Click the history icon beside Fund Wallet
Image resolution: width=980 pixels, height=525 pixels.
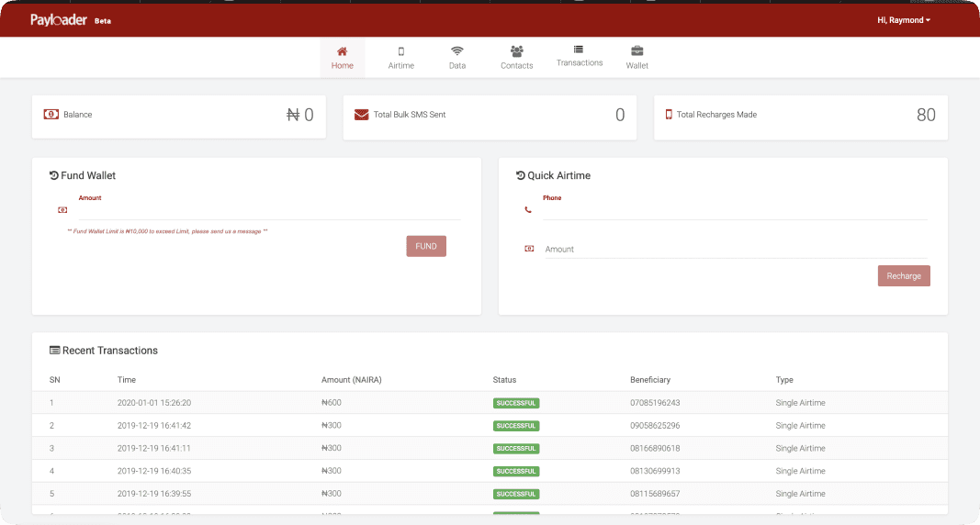[x=54, y=175]
